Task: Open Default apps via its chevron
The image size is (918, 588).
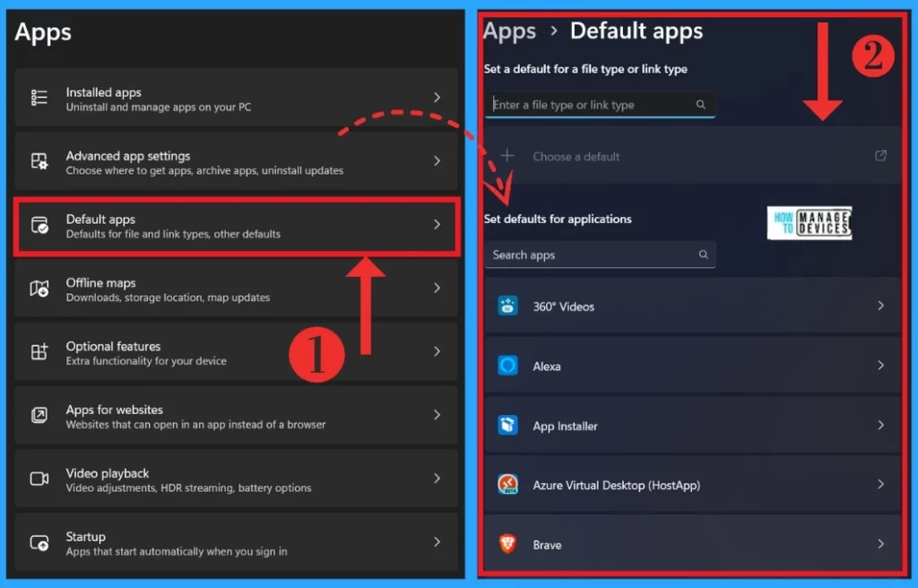Action: click(x=437, y=224)
